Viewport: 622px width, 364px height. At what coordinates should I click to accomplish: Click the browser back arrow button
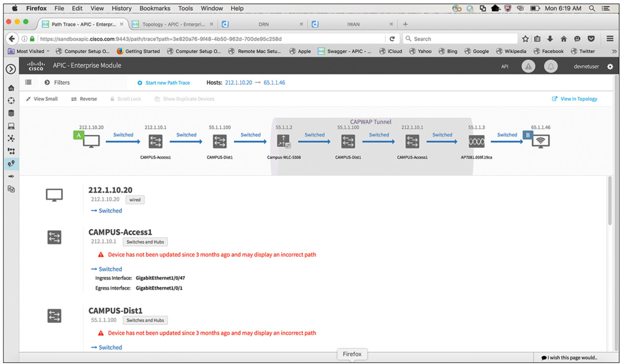(12, 39)
